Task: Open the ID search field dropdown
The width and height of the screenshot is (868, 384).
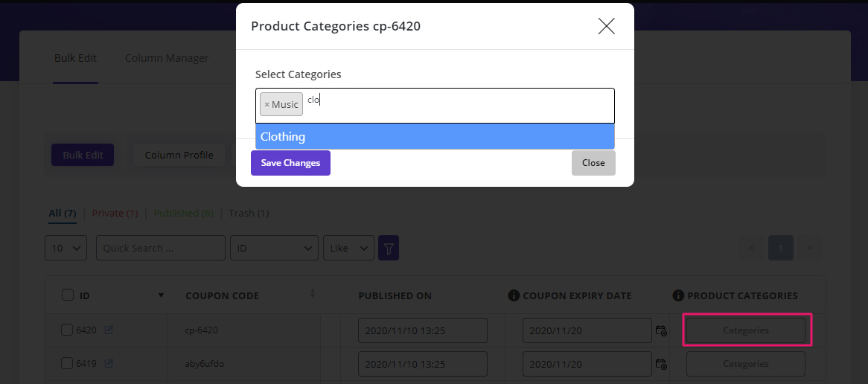Action: [x=275, y=249]
